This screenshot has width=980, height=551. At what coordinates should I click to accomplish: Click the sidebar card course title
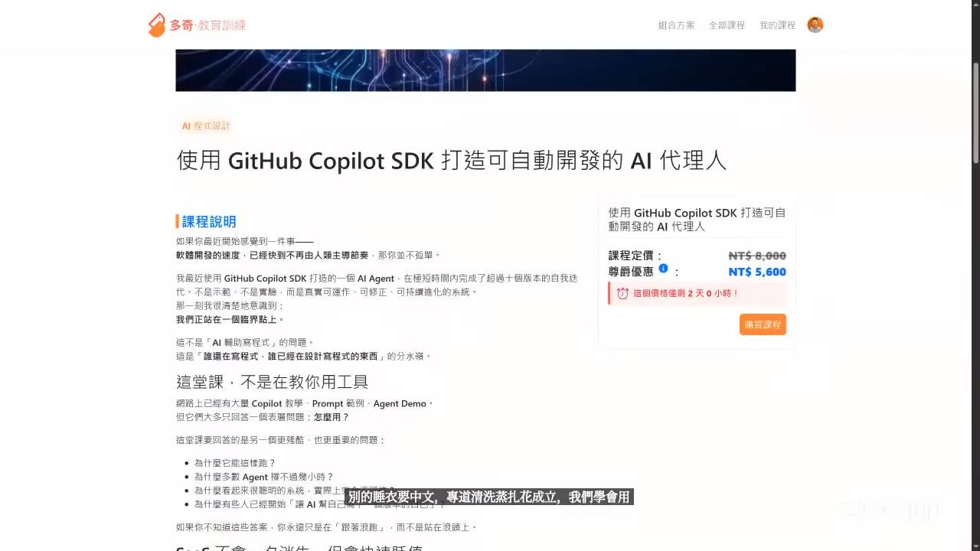[697, 220]
